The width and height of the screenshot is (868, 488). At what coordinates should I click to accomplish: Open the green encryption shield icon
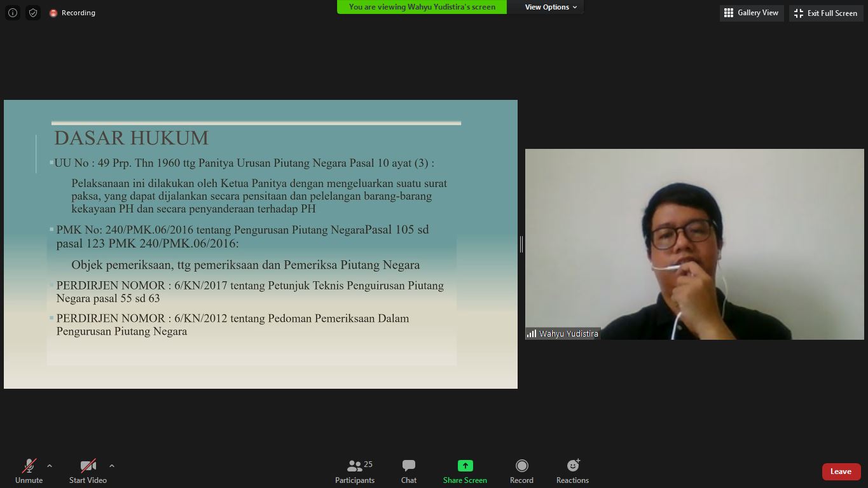(33, 13)
